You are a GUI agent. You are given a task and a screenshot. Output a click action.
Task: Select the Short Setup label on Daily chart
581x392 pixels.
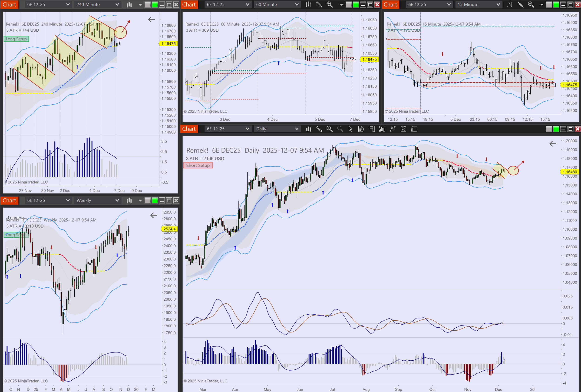(x=198, y=165)
